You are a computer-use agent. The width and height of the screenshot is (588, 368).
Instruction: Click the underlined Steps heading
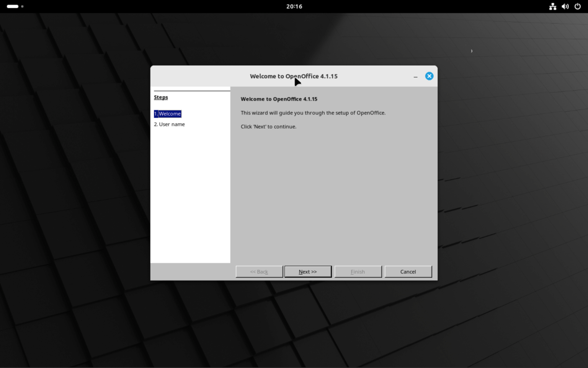click(x=161, y=97)
